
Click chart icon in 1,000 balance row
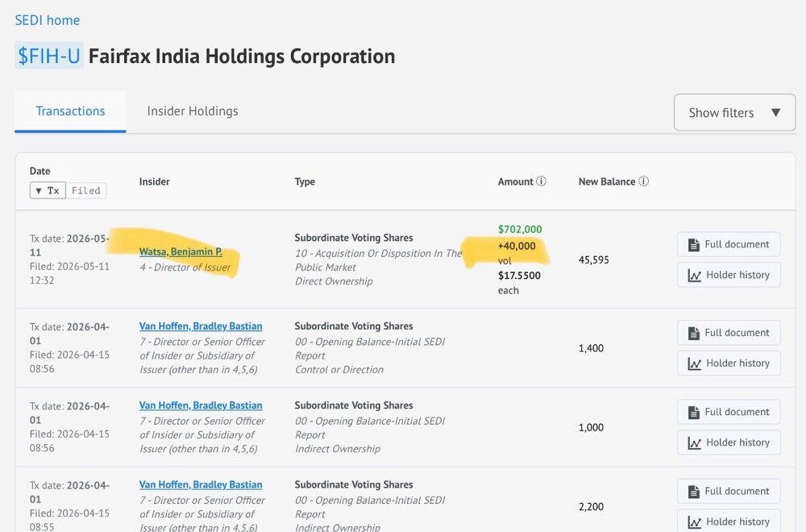pos(695,443)
